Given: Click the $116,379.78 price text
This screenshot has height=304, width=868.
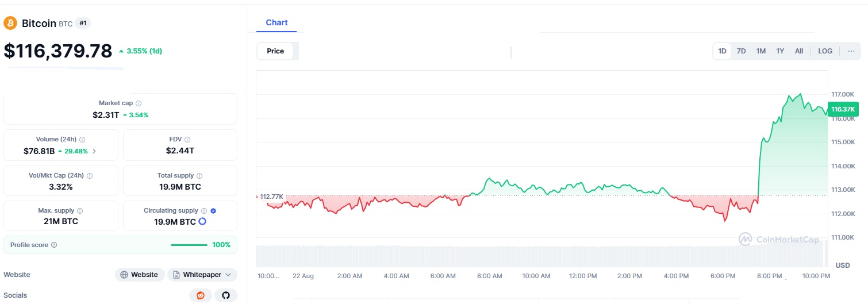Looking at the screenshot, I should [x=58, y=51].
